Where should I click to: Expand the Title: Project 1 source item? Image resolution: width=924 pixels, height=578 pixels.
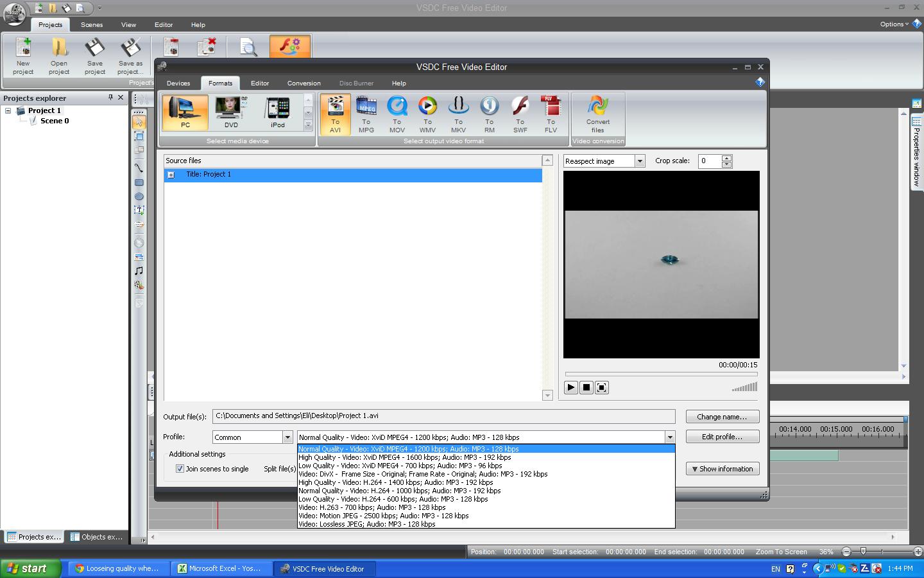[x=171, y=175]
